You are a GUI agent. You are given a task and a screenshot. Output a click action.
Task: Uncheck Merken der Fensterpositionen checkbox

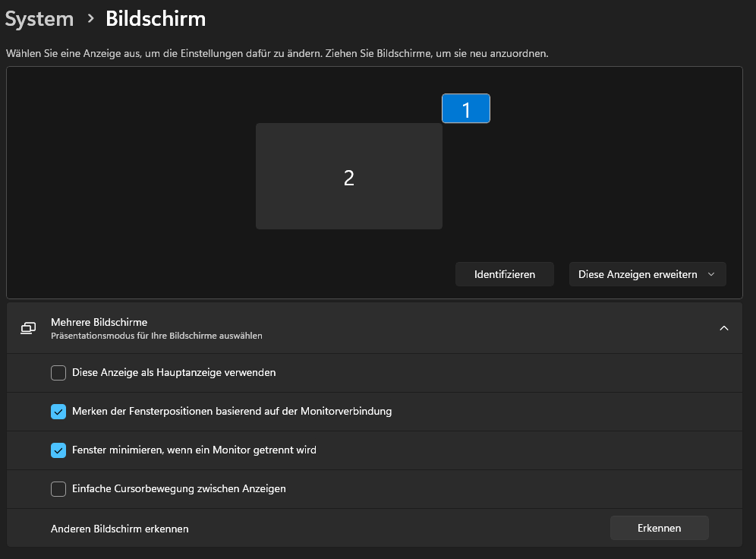coord(58,412)
